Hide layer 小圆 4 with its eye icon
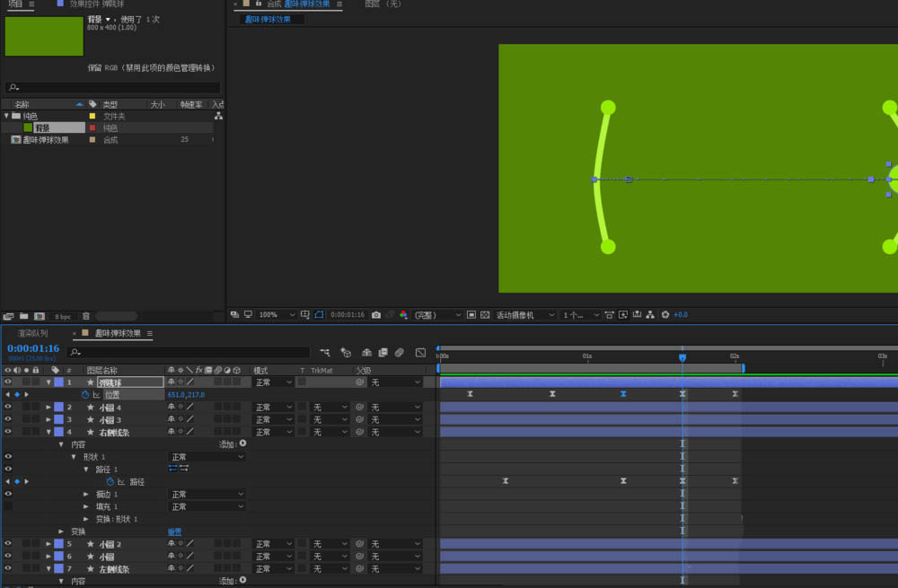The height and width of the screenshot is (588, 898). click(x=8, y=407)
